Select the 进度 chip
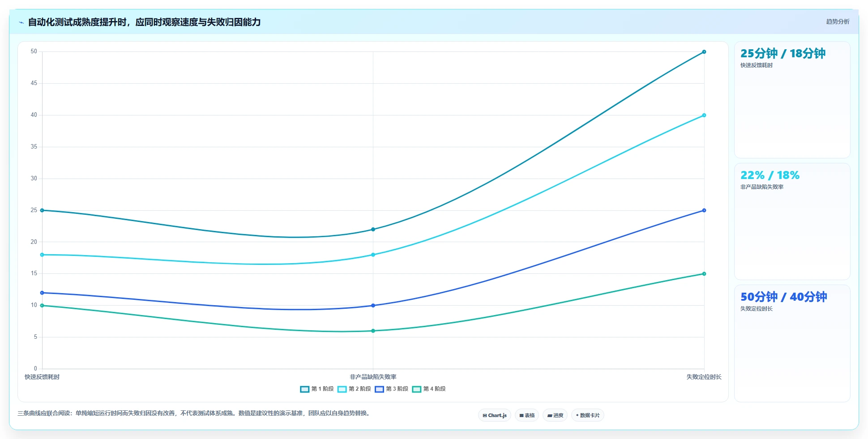This screenshot has height=439, width=868. point(555,415)
